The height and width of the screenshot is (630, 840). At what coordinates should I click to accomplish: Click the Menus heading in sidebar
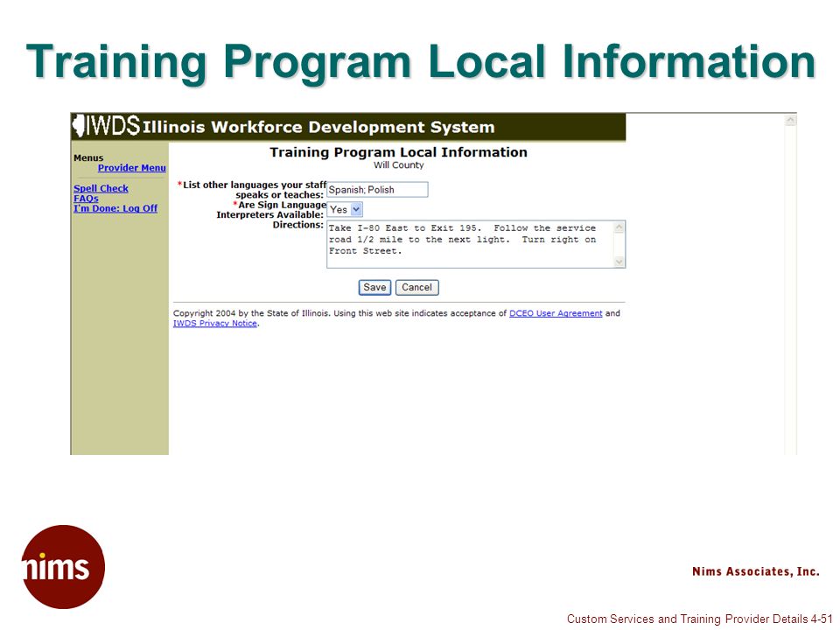[x=88, y=158]
